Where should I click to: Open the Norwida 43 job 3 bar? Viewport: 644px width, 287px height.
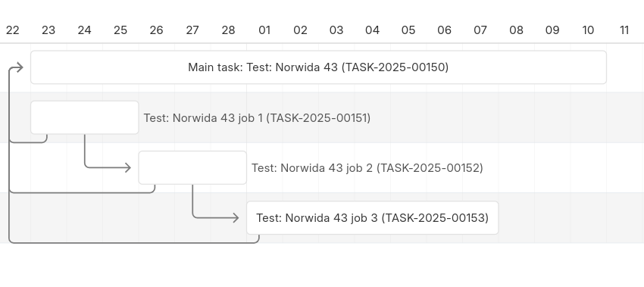click(373, 217)
